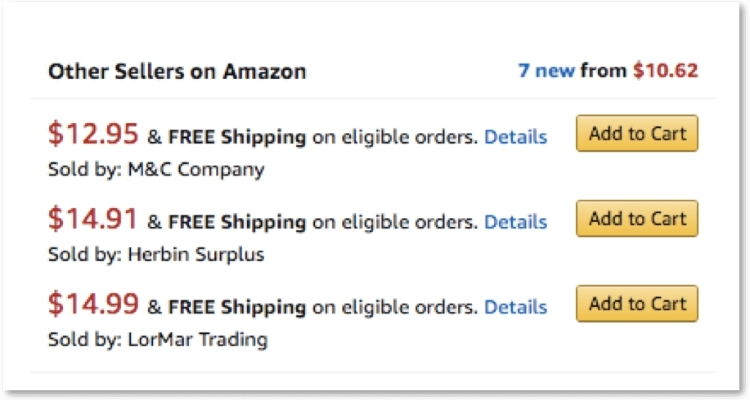The height and width of the screenshot is (400, 750).
Task: Open Details link for the $12.95 offer
Action: [515, 137]
